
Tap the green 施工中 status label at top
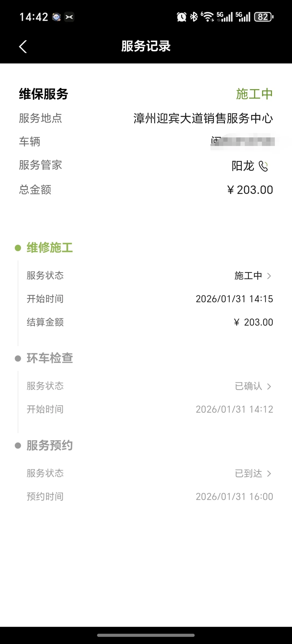coord(254,94)
